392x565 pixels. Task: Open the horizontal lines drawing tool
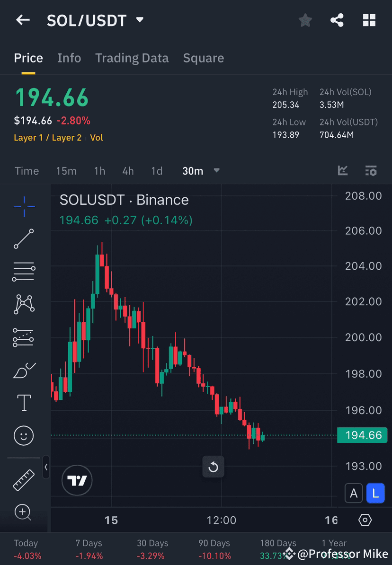(x=24, y=272)
